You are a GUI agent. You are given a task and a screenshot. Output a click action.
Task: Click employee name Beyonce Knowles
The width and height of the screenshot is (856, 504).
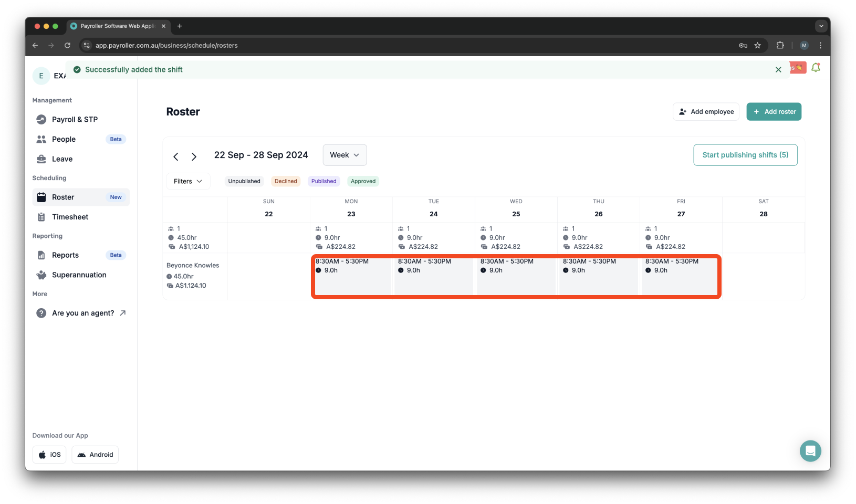pos(193,266)
